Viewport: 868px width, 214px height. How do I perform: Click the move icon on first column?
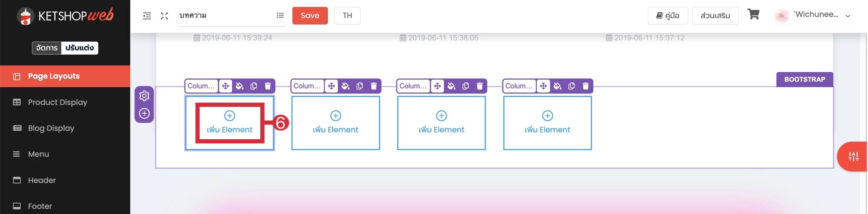[x=226, y=86]
